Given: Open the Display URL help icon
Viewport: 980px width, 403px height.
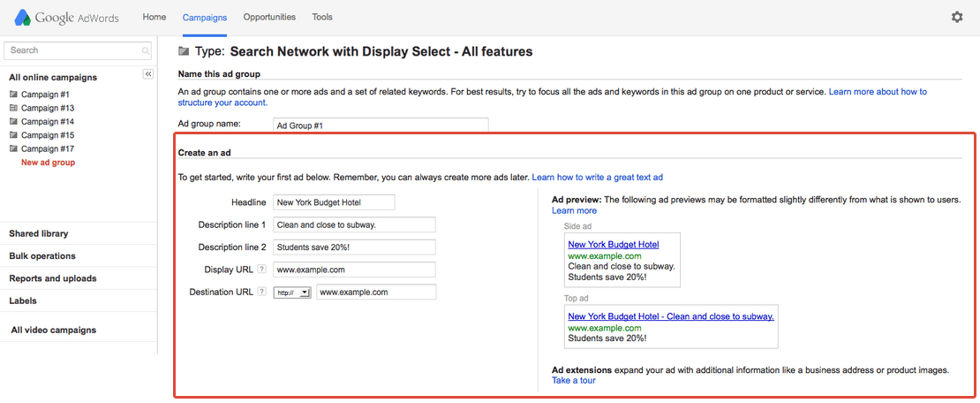Looking at the screenshot, I should click(x=262, y=270).
